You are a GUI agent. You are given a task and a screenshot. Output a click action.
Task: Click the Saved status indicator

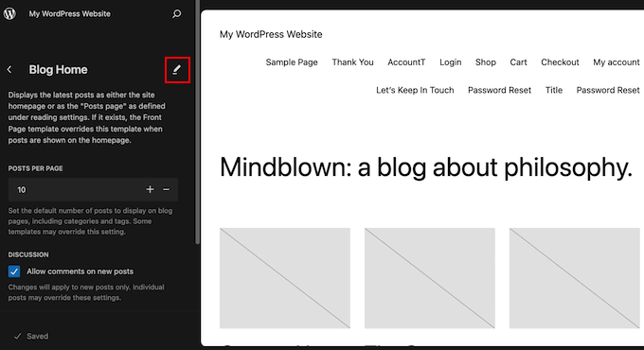pyautogui.click(x=31, y=336)
